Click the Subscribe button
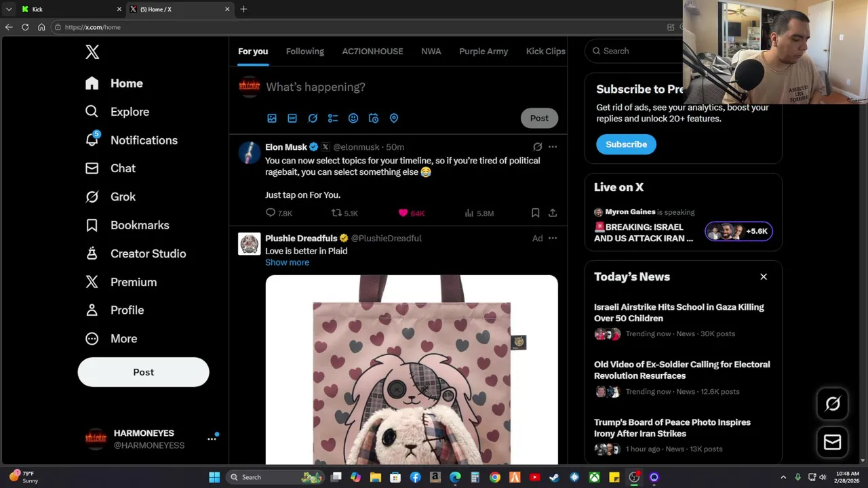Viewport: 868px width, 488px height. [626, 144]
